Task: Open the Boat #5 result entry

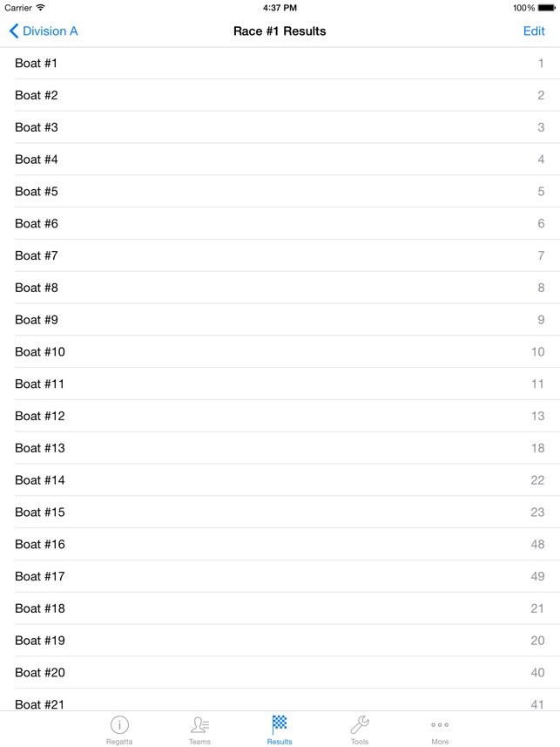Action: coord(280,191)
